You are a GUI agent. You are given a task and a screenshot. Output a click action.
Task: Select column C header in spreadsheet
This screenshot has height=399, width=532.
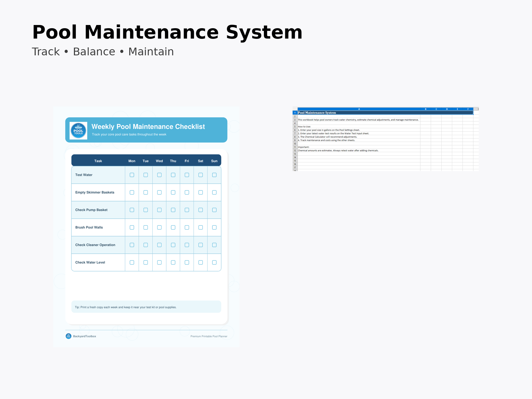(x=436, y=109)
